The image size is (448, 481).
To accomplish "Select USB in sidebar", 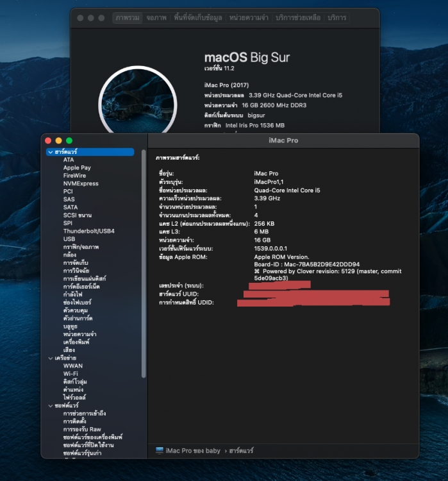I will click(x=69, y=239).
